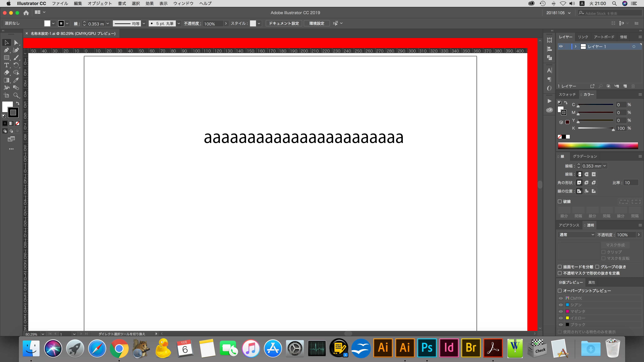Choose the Gradient tool

[x=6, y=80]
